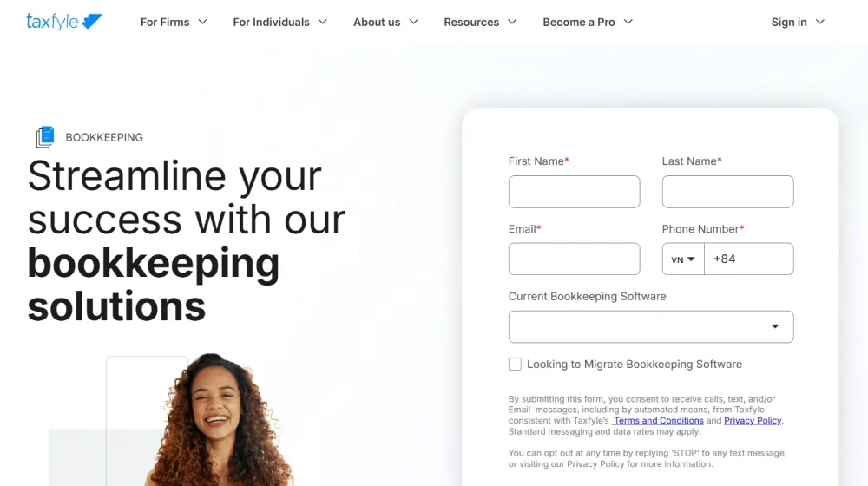Click the Sign in chevron arrow
Image resolution: width=868 pixels, height=486 pixels.
820,22
